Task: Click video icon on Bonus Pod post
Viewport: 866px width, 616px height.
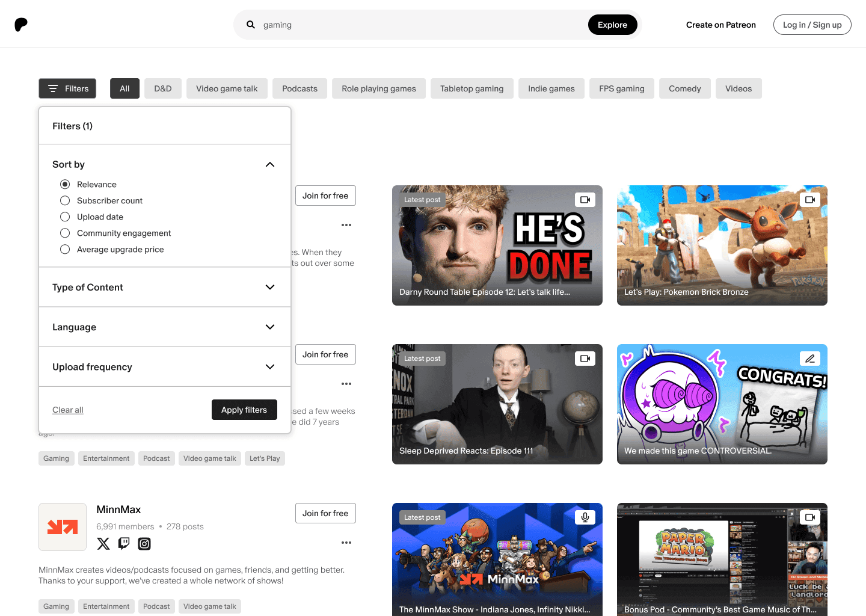Action: (x=810, y=517)
